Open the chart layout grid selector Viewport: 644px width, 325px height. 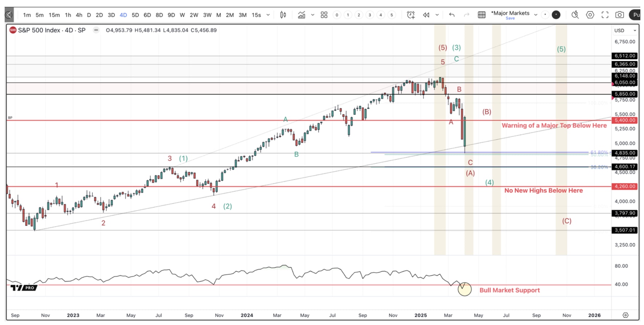pyautogui.click(x=482, y=15)
